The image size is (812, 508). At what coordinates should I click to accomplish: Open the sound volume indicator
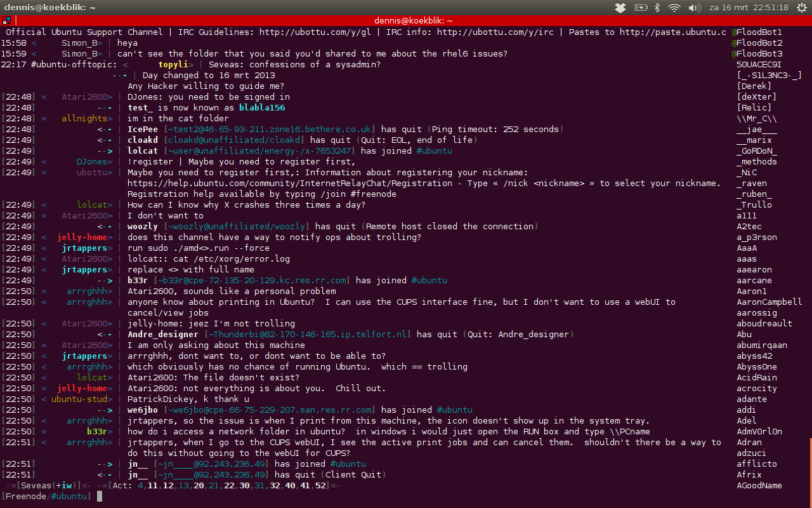(694, 8)
